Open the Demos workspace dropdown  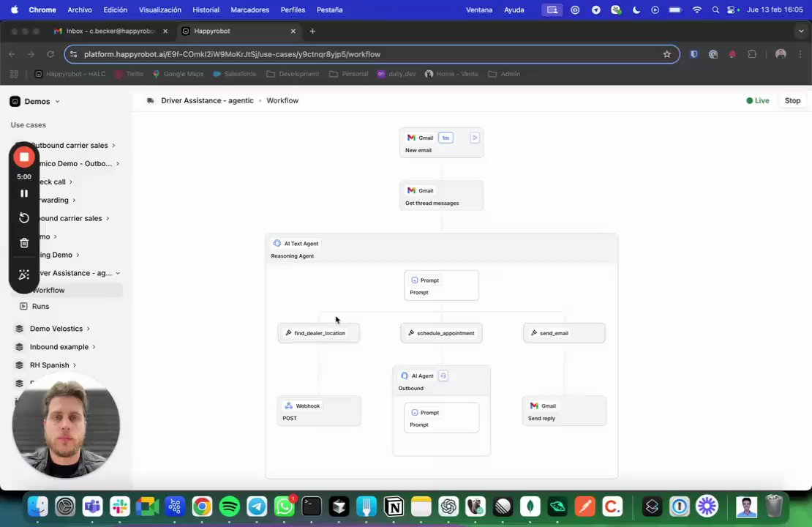click(x=34, y=102)
